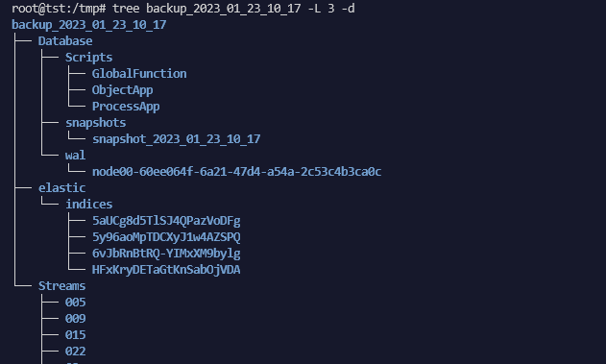Click the wal directory name
Viewport: 606px width, 364px height.
point(75,156)
